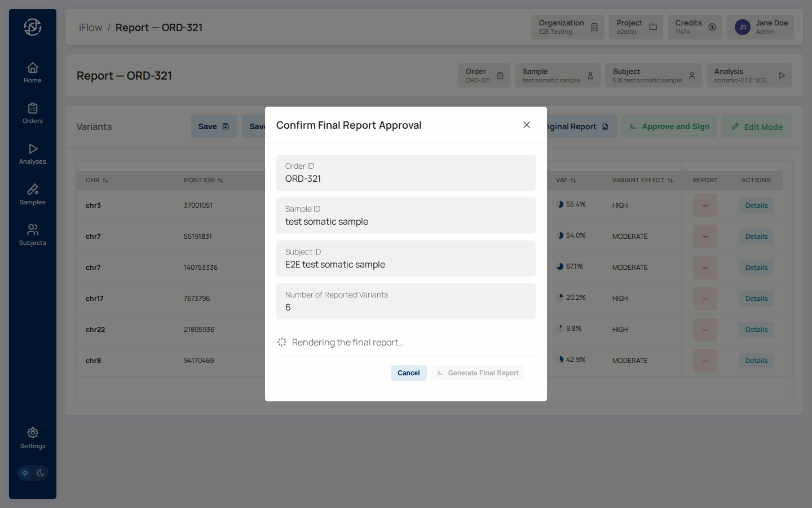Toggle report inclusion for the chr3 variant
Image resolution: width=812 pixels, height=508 pixels.
point(705,205)
